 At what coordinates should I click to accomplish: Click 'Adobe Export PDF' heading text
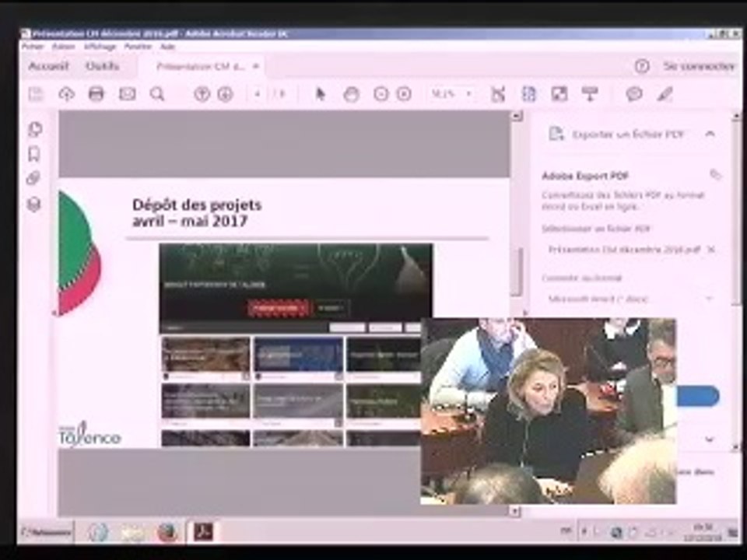pyautogui.click(x=585, y=176)
